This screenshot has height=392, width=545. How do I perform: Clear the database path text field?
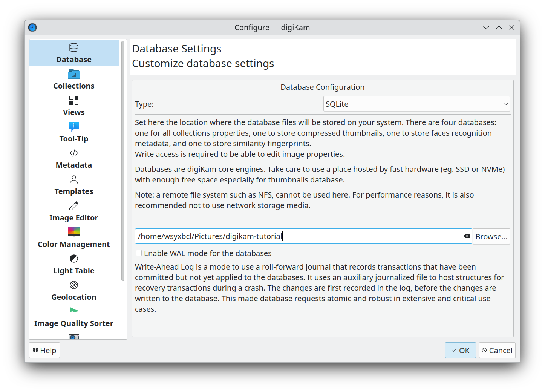[467, 236]
